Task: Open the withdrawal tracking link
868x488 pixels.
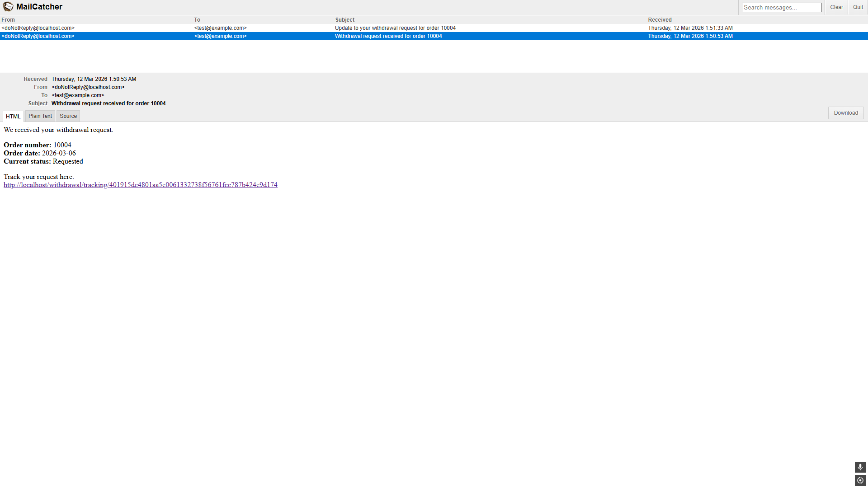Action: tap(141, 185)
